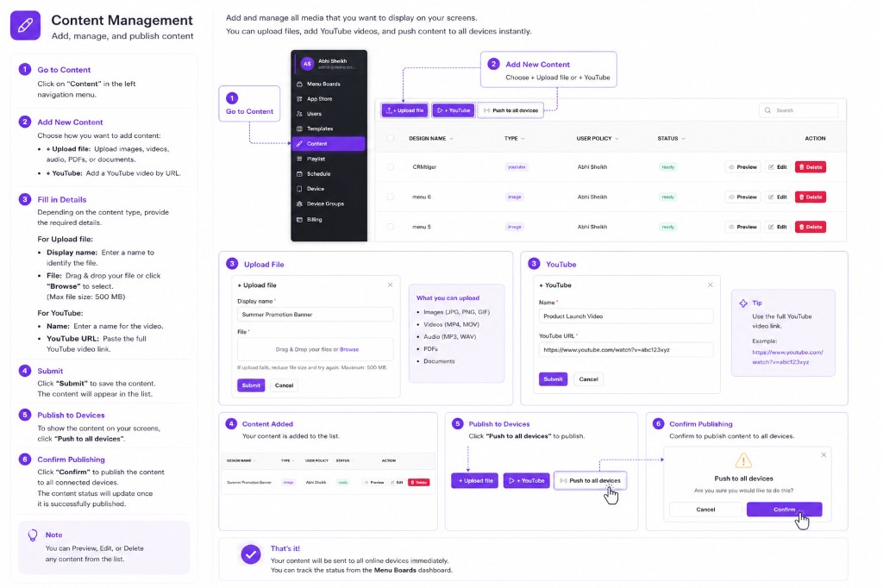
Task: Click Confirm in the publishing dialog
Action: click(x=784, y=510)
